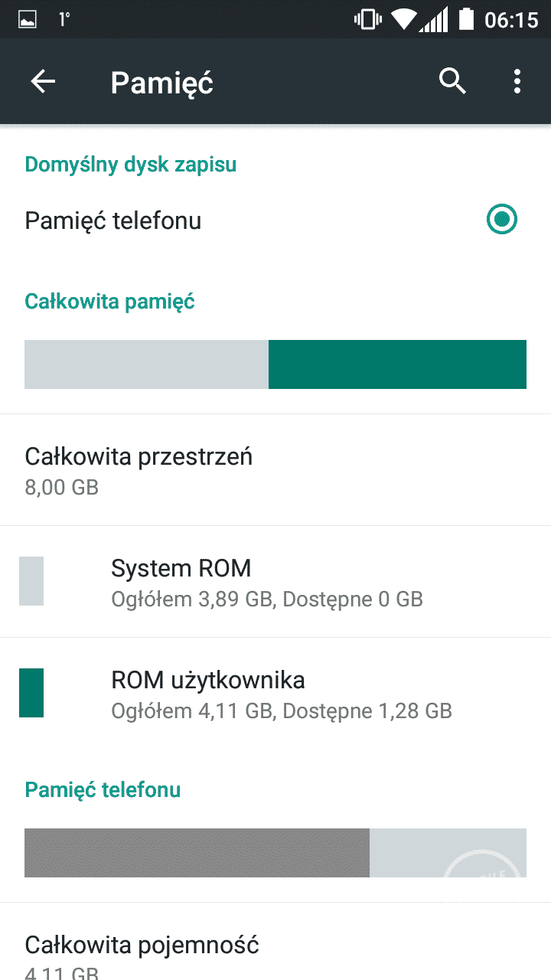The width and height of the screenshot is (551, 980).
Task: Tap the Wi-Fi signal status icon
Action: click(x=403, y=19)
